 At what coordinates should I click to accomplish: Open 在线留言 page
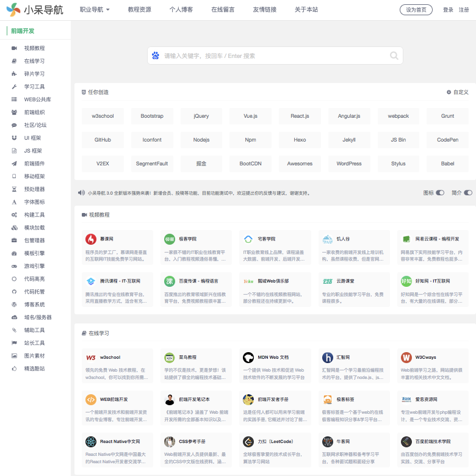(223, 10)
